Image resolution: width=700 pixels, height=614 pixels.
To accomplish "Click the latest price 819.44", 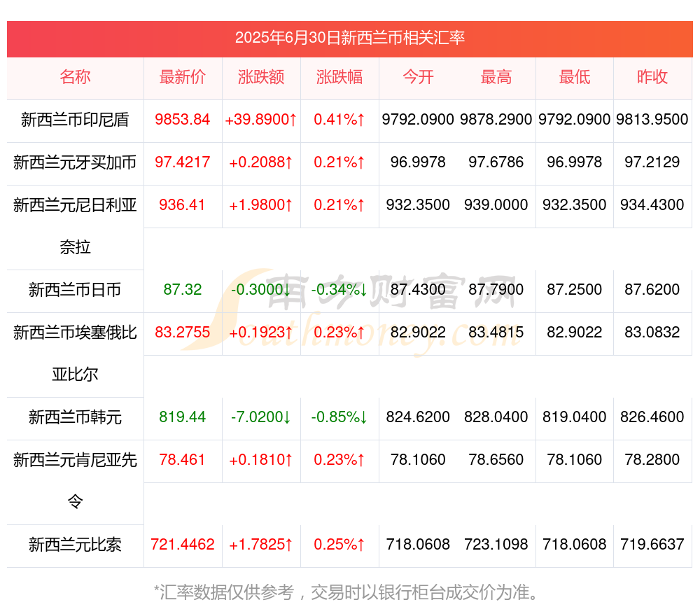I will point(183,417).
